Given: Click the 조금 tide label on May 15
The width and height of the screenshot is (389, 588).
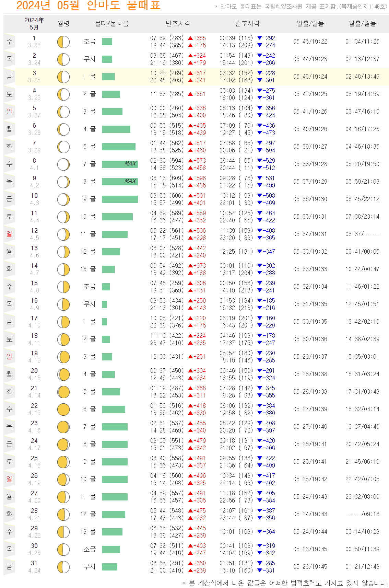Looking at the screenshot, I should (90, 287).
